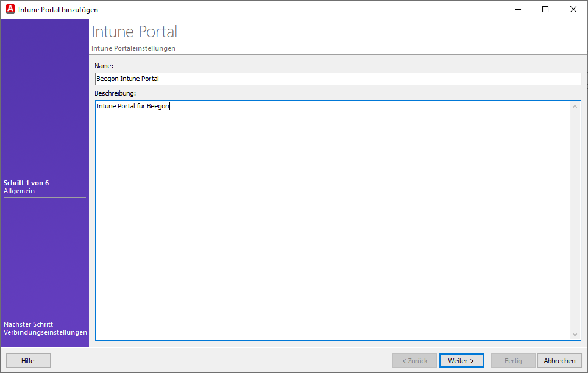
Task: Click the 'Intune Portal' heading
Action: click(134, 32)
